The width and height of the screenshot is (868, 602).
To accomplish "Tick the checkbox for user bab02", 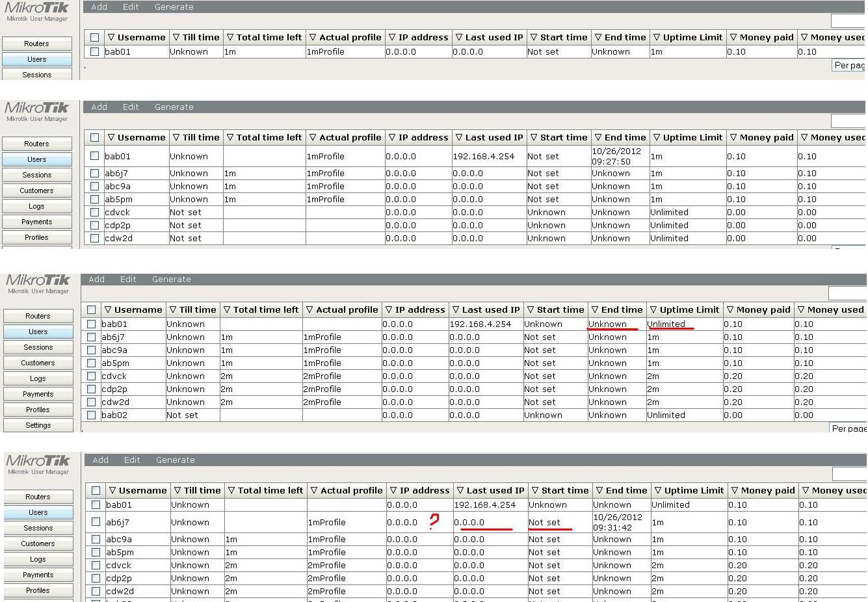I will point(91,415).
